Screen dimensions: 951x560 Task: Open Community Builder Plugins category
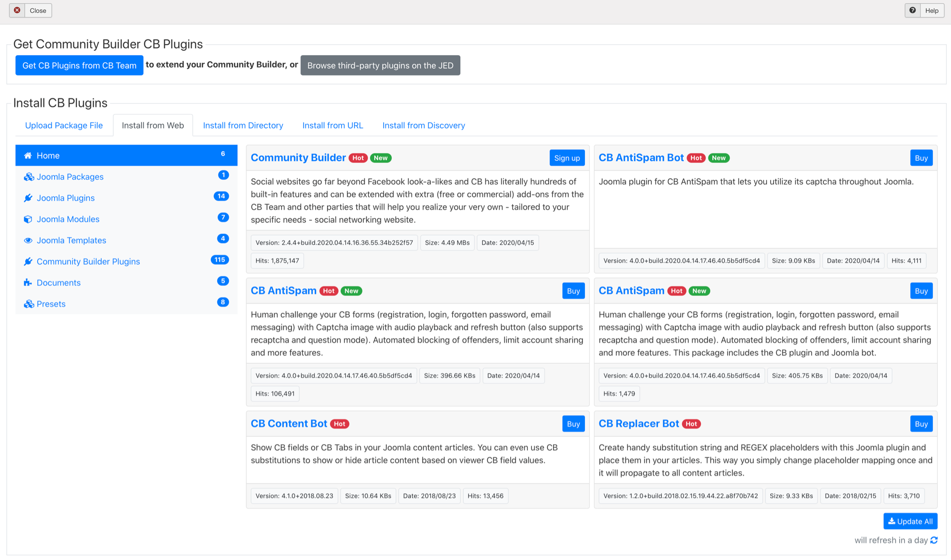126,261
